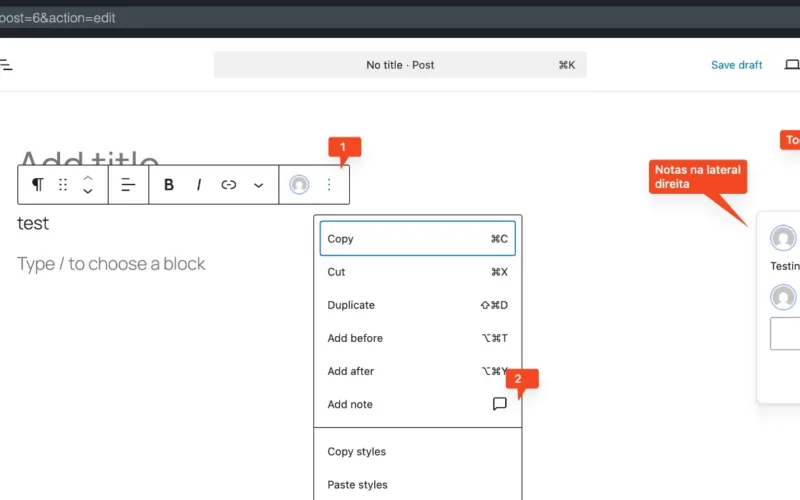This screenshot has width=800, height=500.
Task: Open the text alignment control
Action: point(128,185)
